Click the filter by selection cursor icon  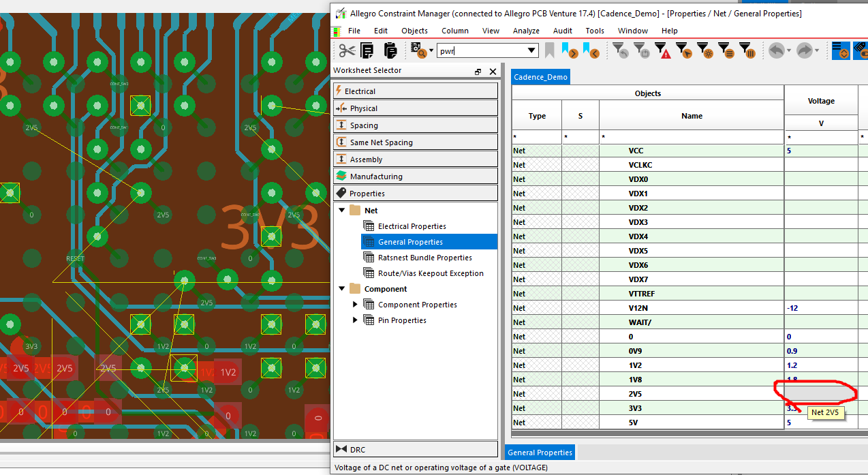click(x=684, y=50)
